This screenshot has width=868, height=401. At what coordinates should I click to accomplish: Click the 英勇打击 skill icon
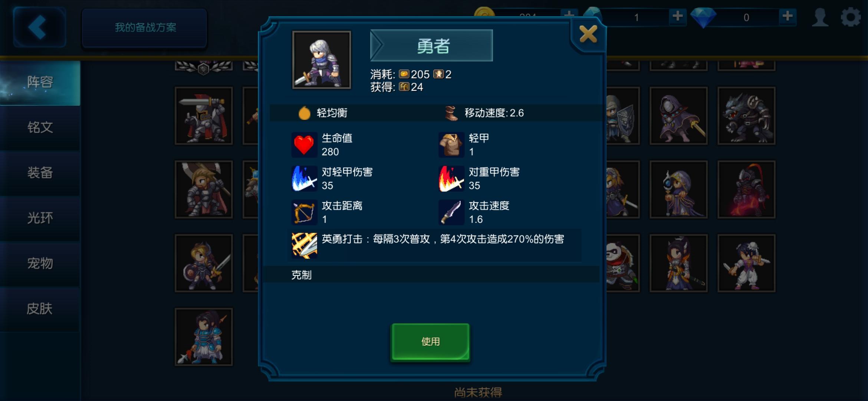click(x=304, y=245)
